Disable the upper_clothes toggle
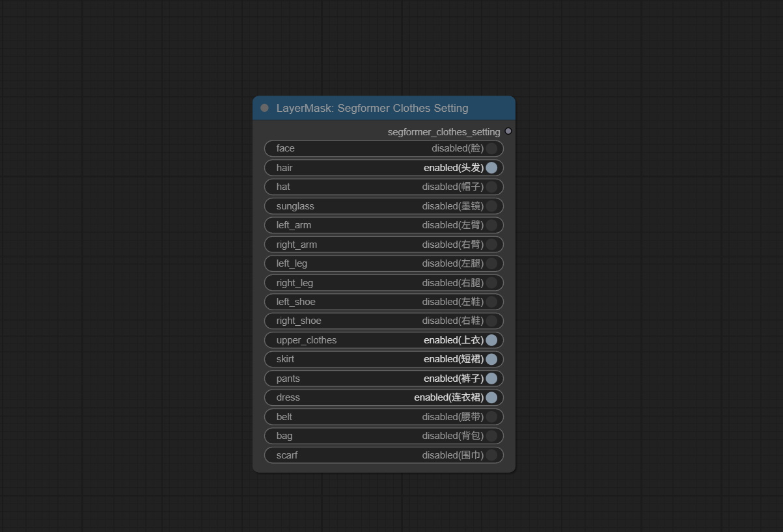Viewport: 783px width, 532px height. coord(491,340)
